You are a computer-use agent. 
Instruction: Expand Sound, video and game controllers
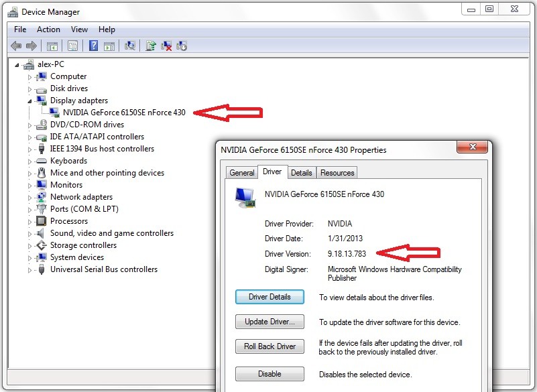29,234
